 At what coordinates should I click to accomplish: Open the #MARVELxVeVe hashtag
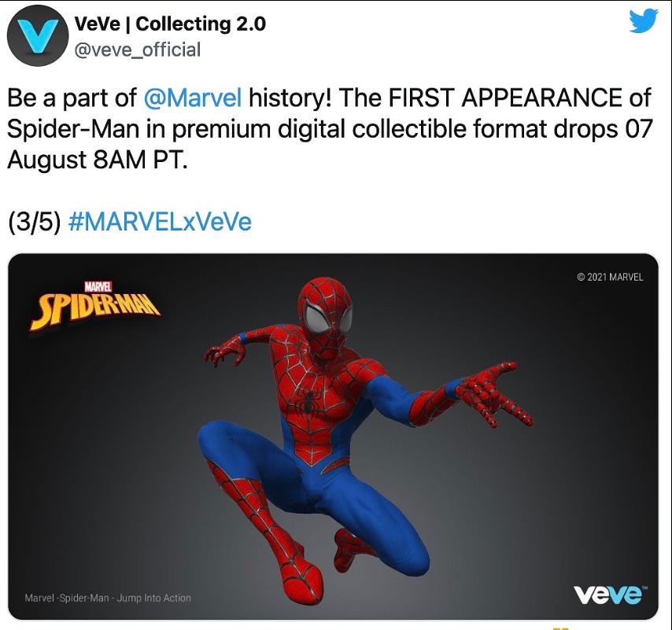160,222
